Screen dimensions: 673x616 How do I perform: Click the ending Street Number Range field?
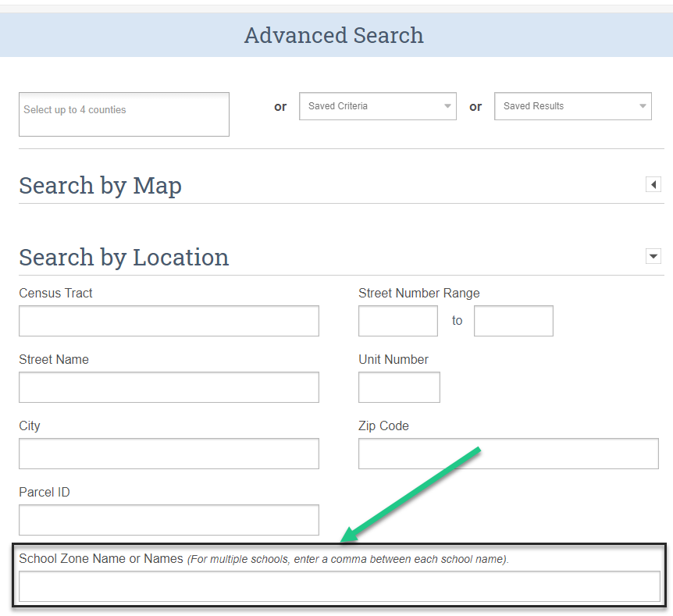tap(513, 321)
